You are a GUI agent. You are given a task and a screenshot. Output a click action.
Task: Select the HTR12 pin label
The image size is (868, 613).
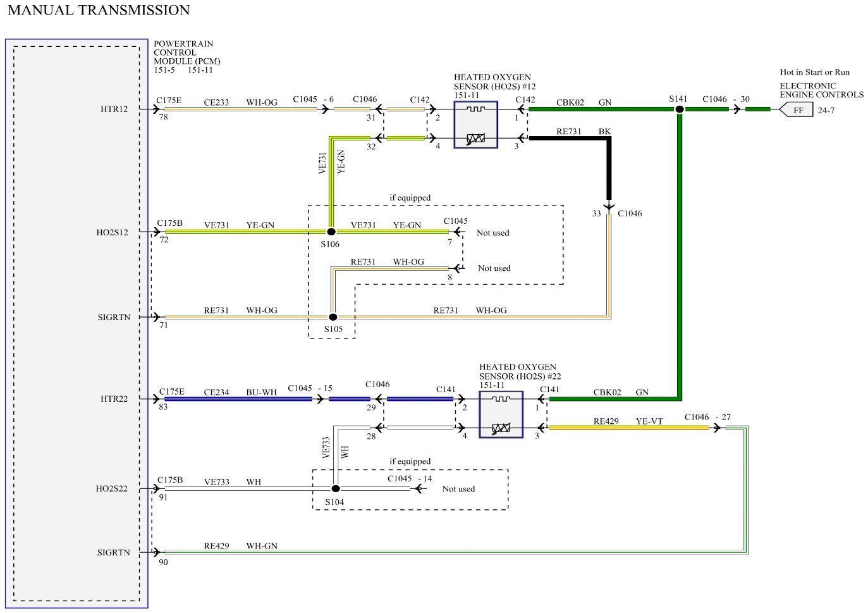(x=114, y=109)
